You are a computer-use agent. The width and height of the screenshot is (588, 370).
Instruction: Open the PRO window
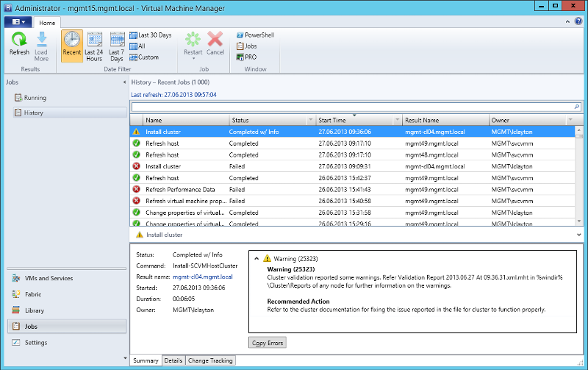[x=246, y=57]
